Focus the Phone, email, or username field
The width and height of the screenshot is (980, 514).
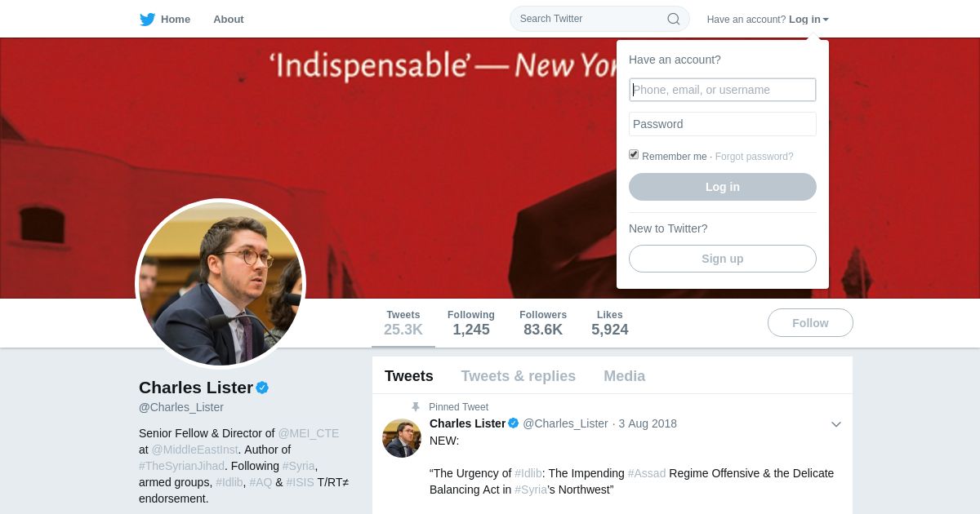click(722, 90)
